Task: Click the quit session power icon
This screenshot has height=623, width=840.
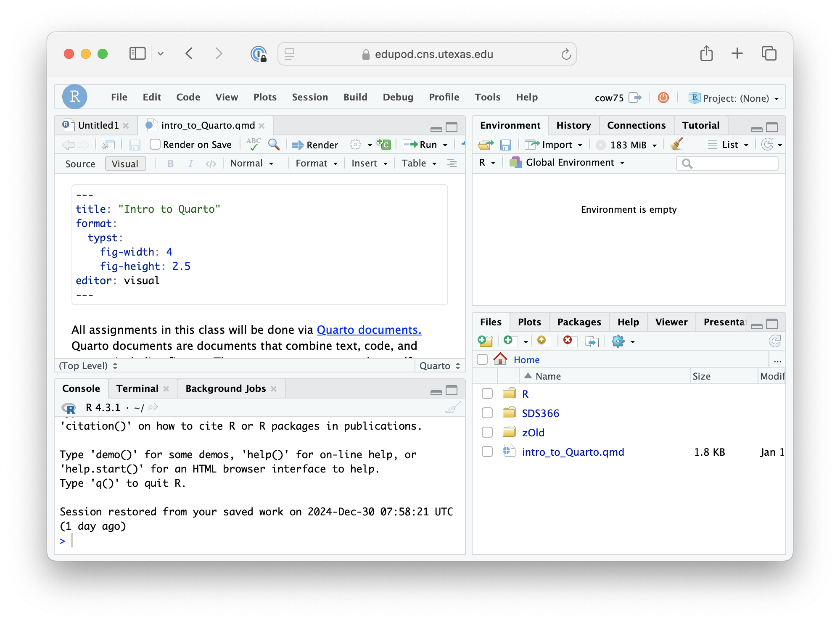Action: click(x=663, y=98)
